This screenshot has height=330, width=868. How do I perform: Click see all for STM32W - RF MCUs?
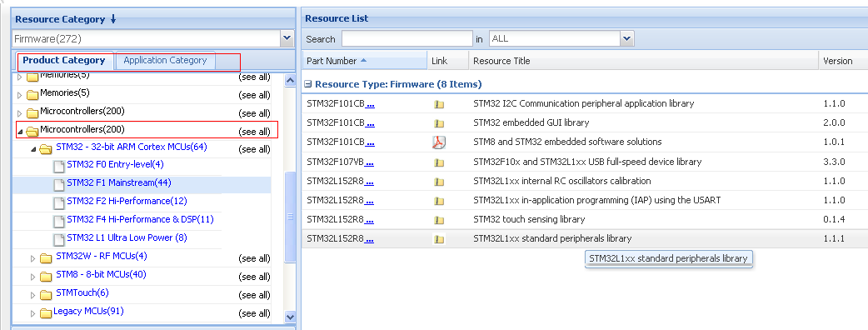click(254, 258)
